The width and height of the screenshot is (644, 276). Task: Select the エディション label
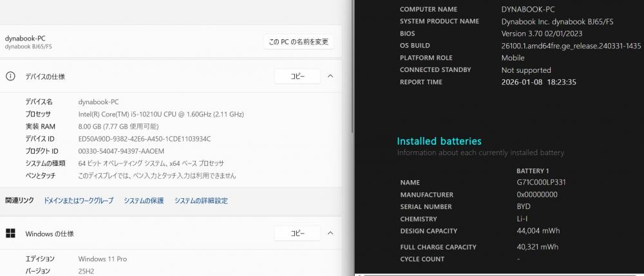click(x=40, y=259)
